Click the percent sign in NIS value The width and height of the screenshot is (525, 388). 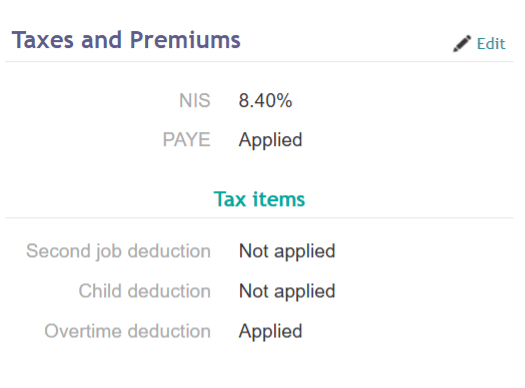tap(284, 100)
